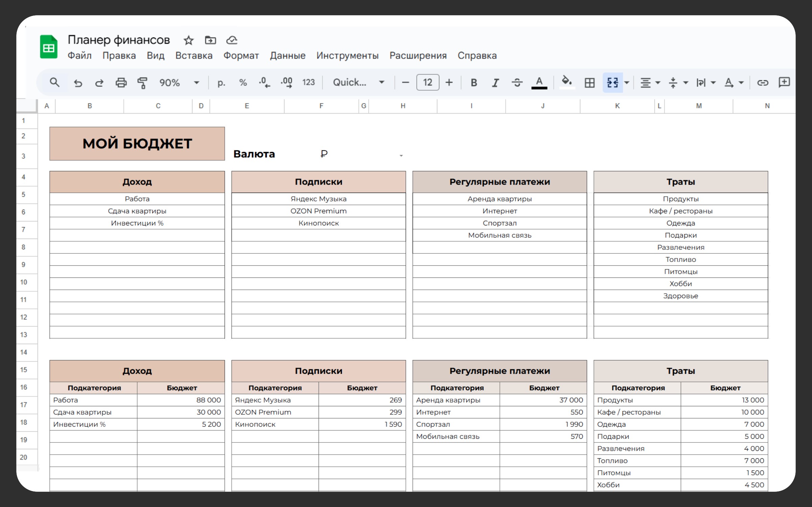Select column B header
Image resolution: width=812 pixels, height=507 pixels.
pos(90,106)
